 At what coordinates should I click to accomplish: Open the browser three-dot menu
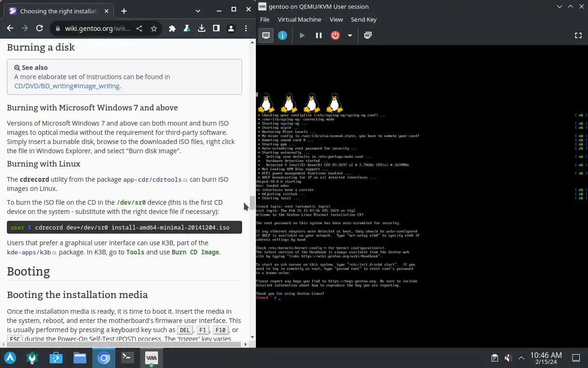click(x=246, y=29)
